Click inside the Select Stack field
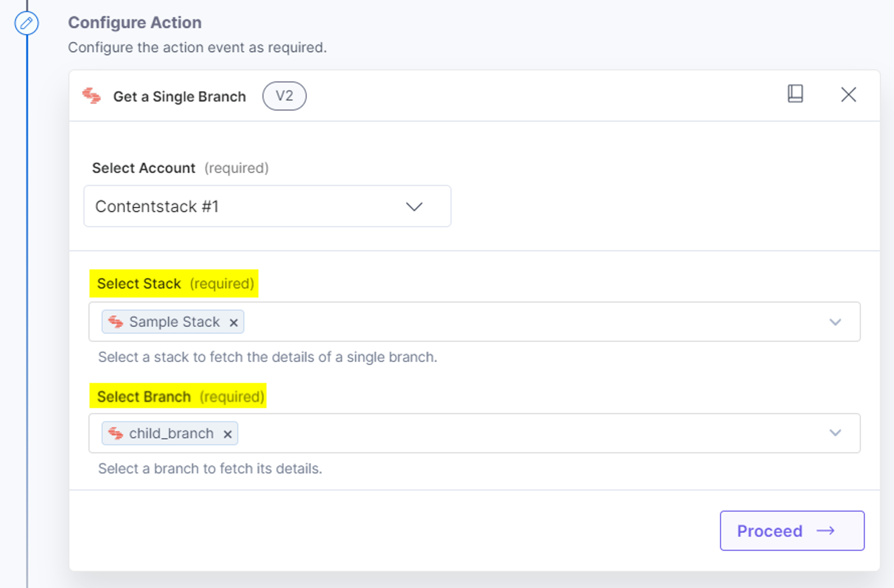894x588 pixels. [x=474, y=322]
